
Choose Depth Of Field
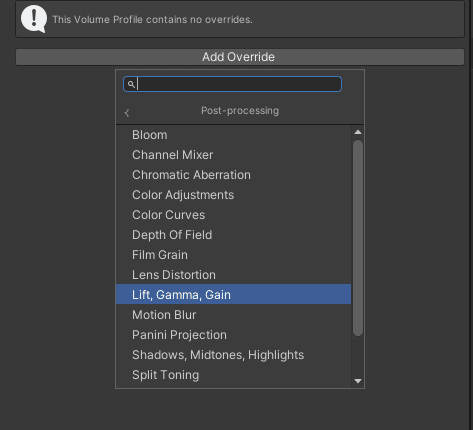coord(233,235)
